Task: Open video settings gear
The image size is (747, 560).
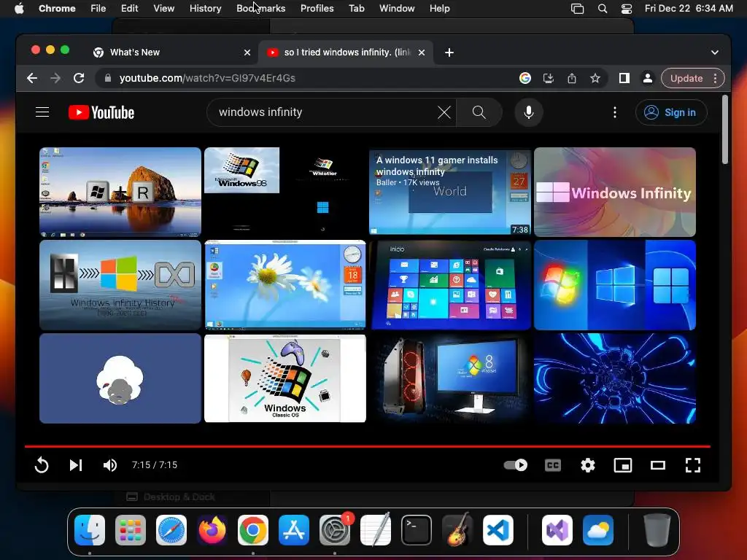Action: click(x=588, y=464)
